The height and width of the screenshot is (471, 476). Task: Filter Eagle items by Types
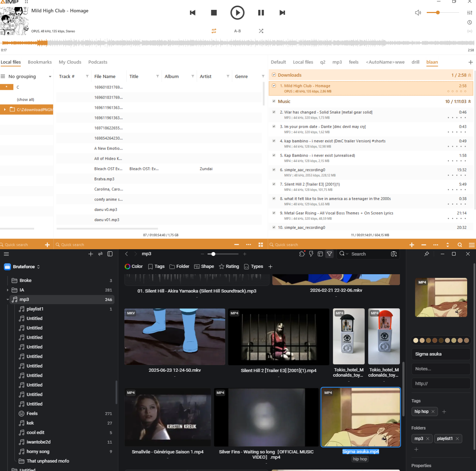click(x=253, y=266)
